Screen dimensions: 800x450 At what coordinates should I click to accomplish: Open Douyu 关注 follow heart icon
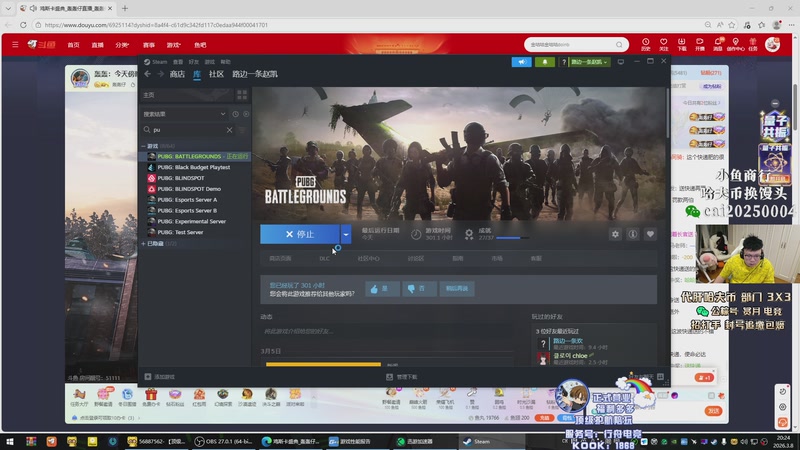(x=663, y=44)
